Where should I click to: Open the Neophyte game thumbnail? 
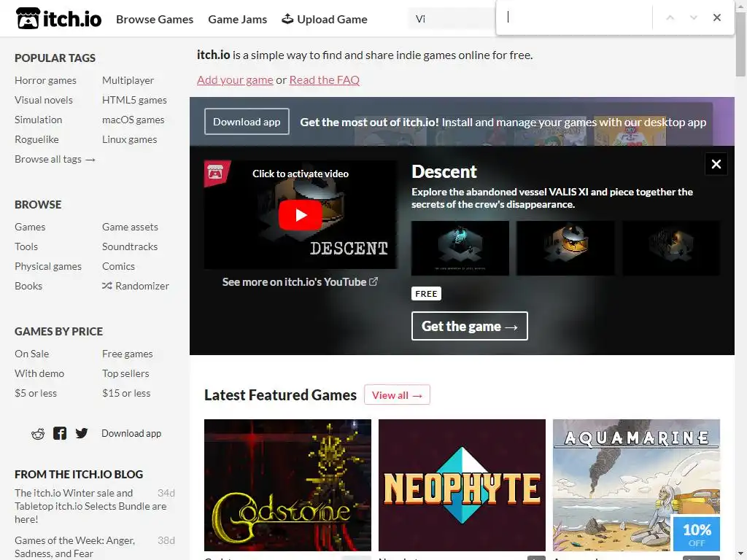462,485
